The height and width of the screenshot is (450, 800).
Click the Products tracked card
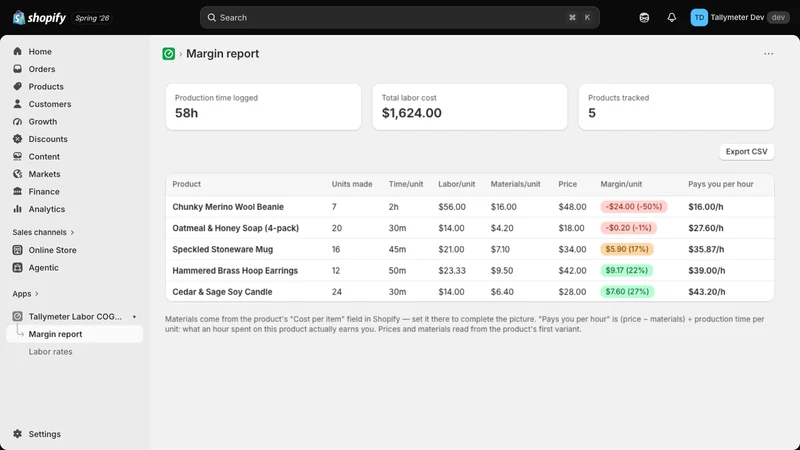[677, 107]
